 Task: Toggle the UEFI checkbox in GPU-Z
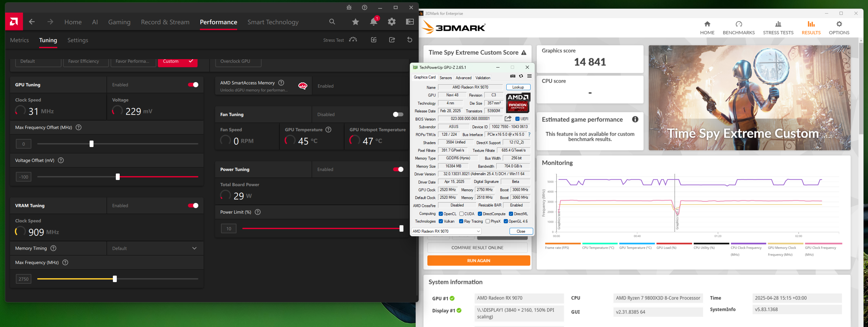point(517,119)
